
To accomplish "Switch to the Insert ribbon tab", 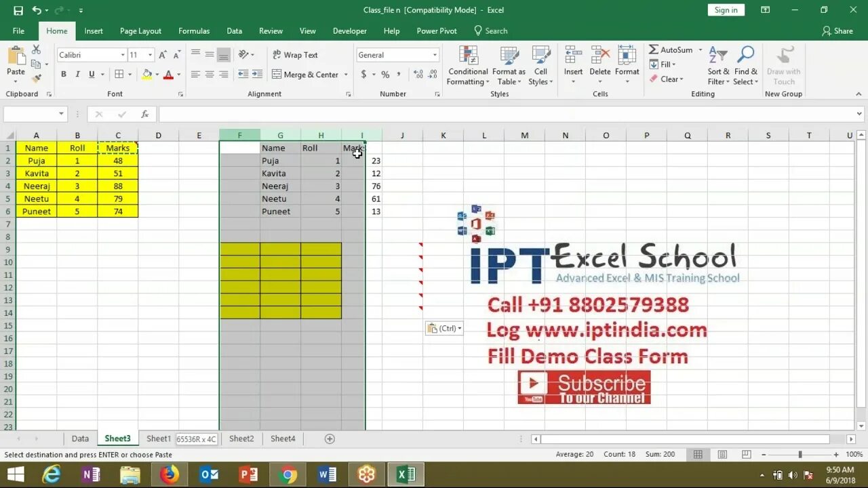I will [94, 31].
